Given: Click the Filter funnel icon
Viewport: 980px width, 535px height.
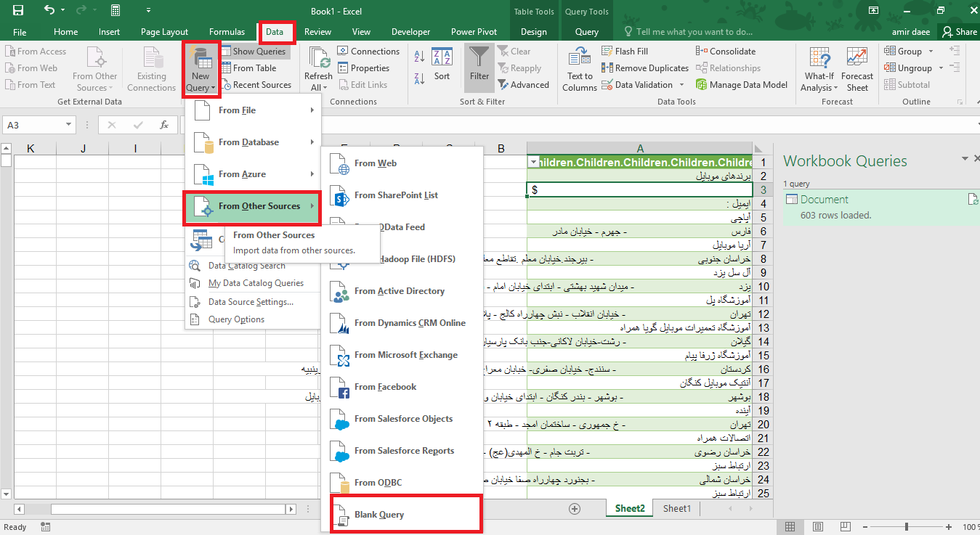Looking at the screenshot, I should coord(479,66).
